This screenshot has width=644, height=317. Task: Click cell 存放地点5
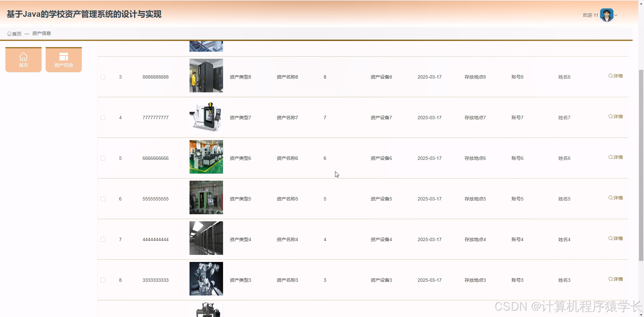tap(475, 199)
